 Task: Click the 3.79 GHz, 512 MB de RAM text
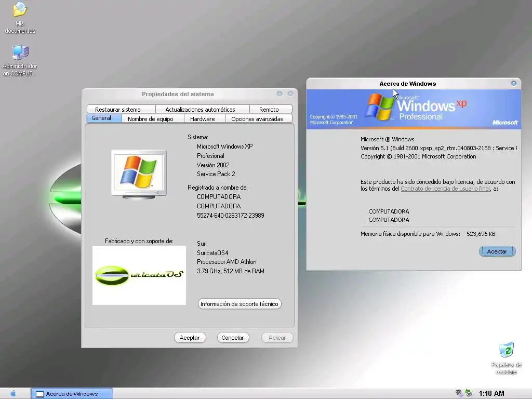click(x=230, y=271)
